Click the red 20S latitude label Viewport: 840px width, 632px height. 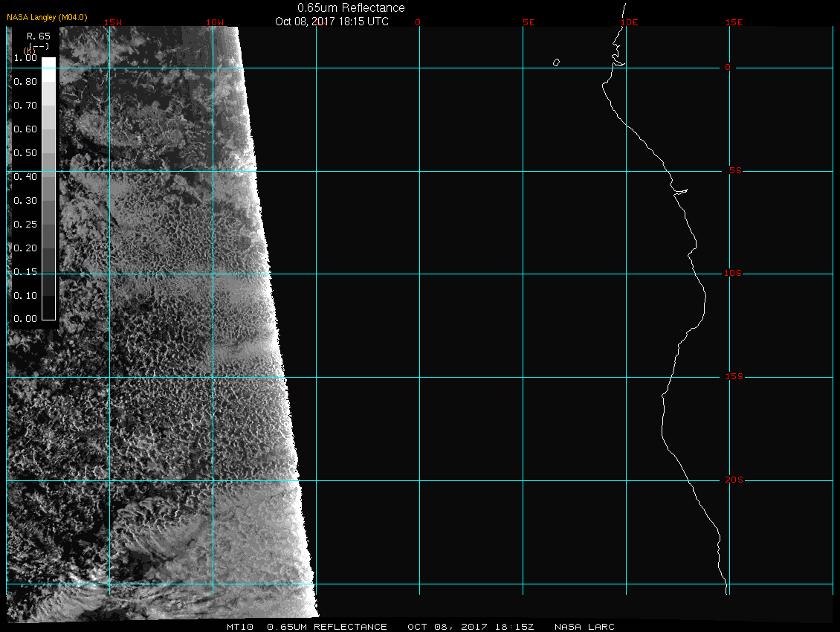(734, 480)
